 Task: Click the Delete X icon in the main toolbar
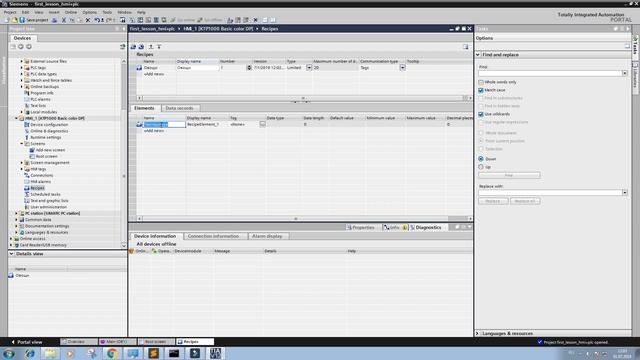click(x=88, y=20)
